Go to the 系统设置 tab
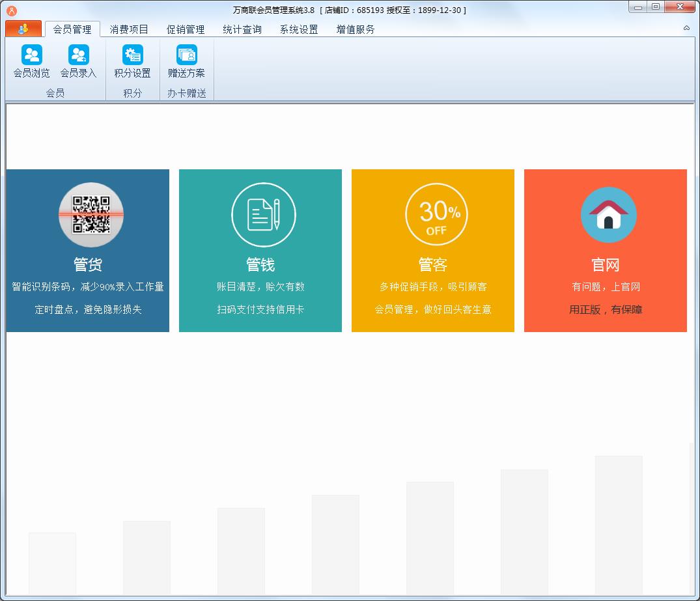 [299, 29]
